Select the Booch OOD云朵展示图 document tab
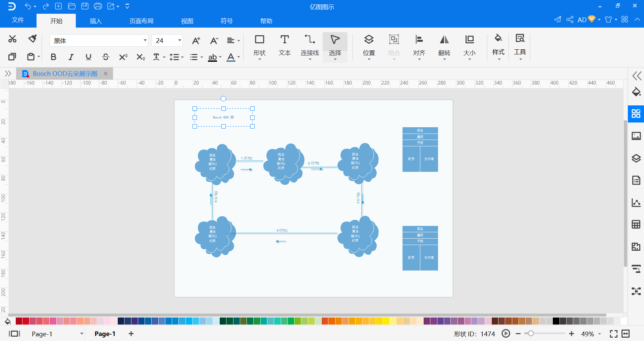Viewport: 644px width, 341px height. tap(65, 74)
